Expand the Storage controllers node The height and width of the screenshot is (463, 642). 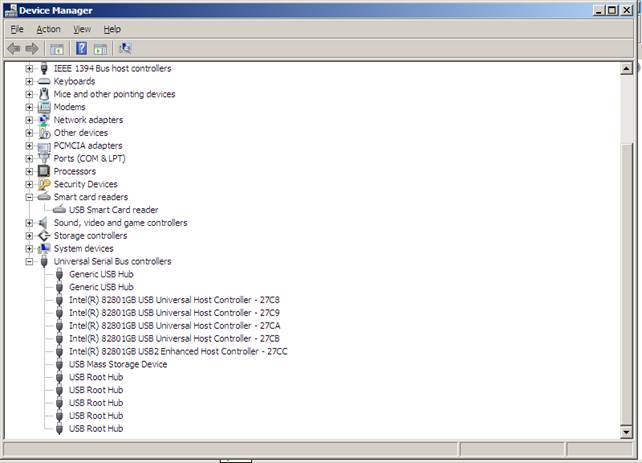(29, 236)
